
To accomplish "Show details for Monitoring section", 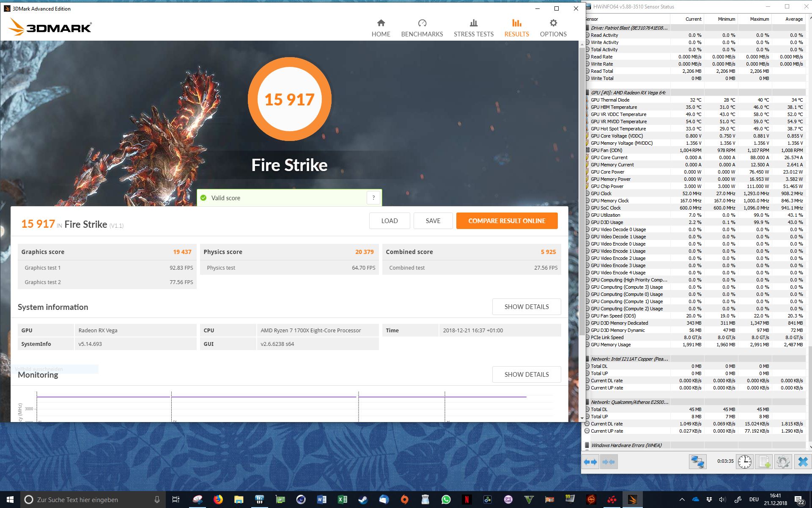I will pos(526,374).
